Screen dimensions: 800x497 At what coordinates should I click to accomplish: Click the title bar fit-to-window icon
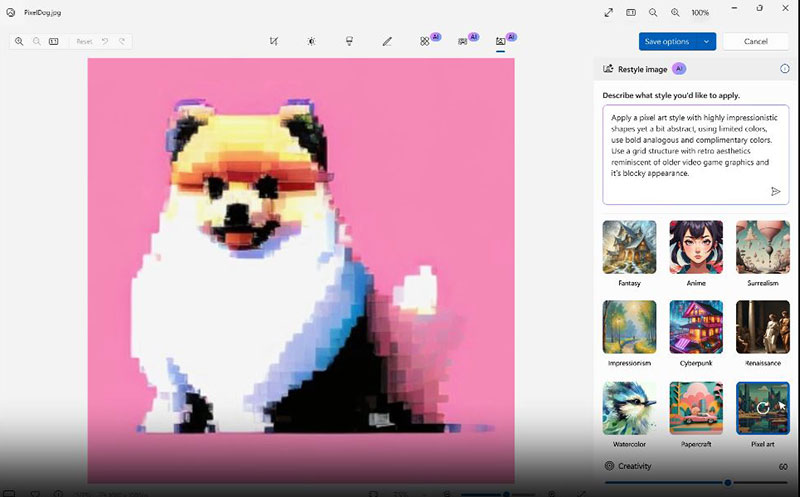tap(631, 12)
